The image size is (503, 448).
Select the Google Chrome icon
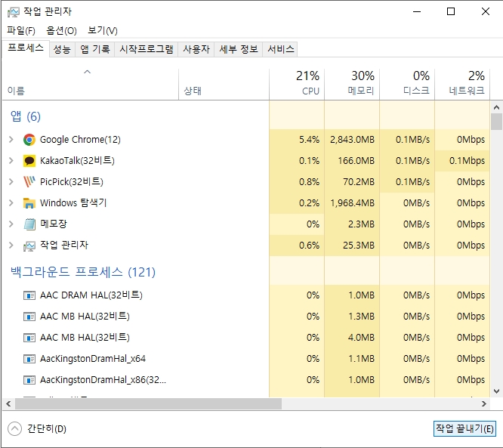[x=29, y=140]
